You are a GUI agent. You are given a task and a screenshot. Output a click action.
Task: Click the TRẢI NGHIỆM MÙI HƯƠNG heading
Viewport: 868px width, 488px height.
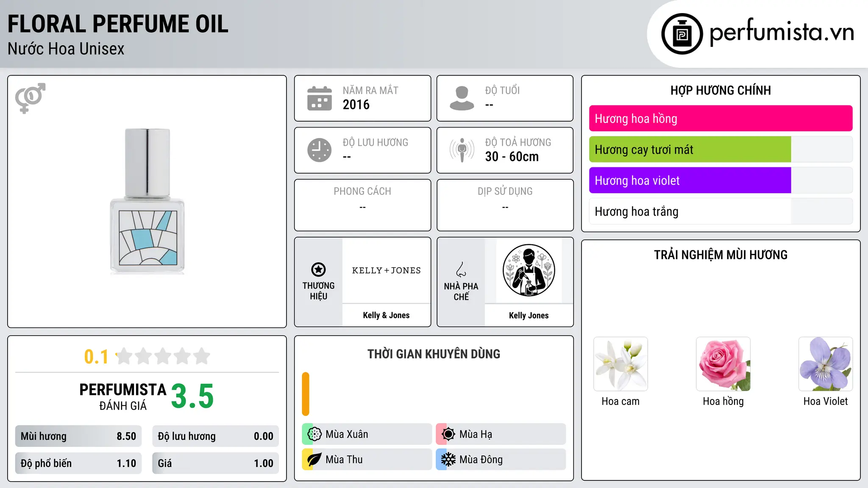(x=721, y=255)
